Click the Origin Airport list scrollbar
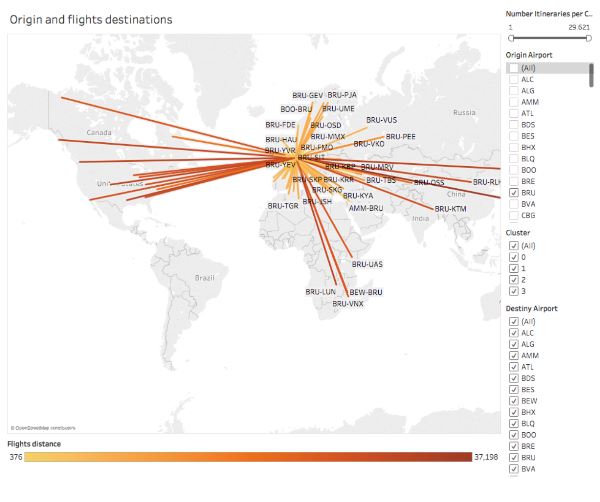The width and height of the screenshot is (600, 502). click(591, 75)
